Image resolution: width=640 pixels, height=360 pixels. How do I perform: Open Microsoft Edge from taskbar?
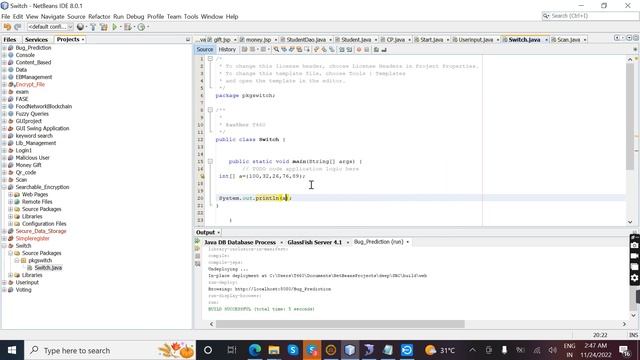tap(255, 350)
